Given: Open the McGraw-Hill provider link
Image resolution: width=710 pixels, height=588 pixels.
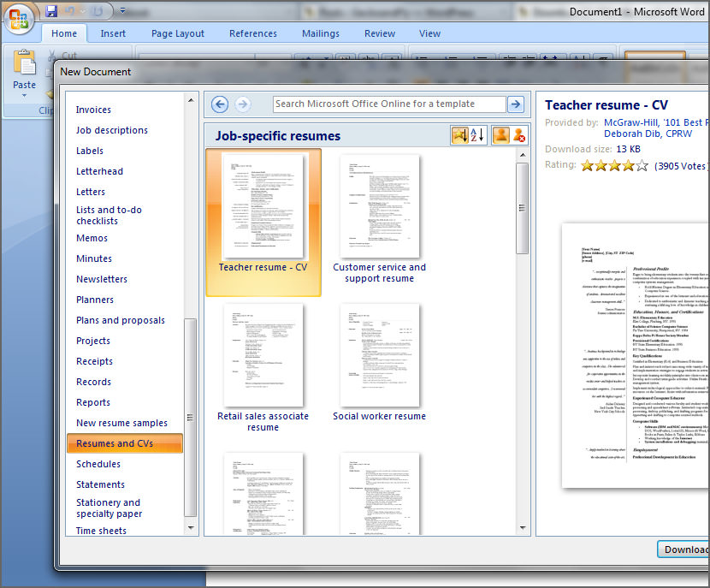Looking at the screenshot, I should pos(657,122).
